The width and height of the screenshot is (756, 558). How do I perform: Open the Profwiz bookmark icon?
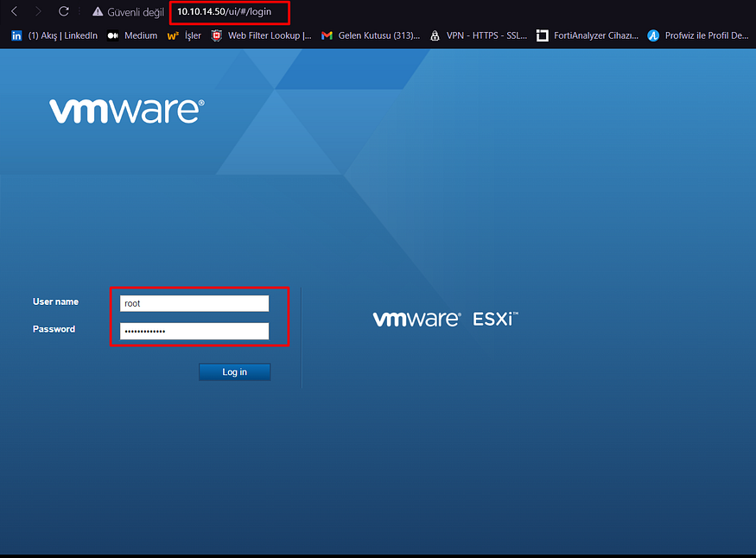coord(653,35)
